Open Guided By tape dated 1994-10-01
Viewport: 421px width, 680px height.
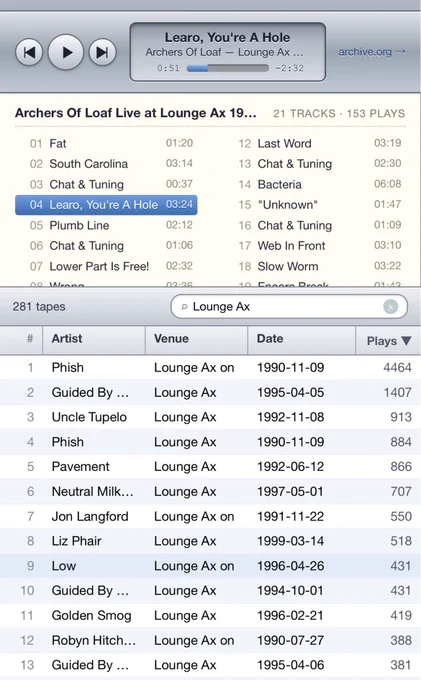210,590
